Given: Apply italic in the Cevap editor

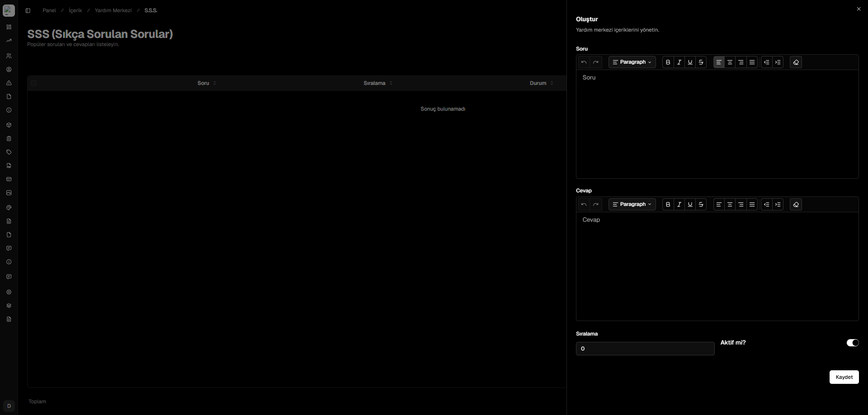Looking at the screenshot, I should point(679,205).
